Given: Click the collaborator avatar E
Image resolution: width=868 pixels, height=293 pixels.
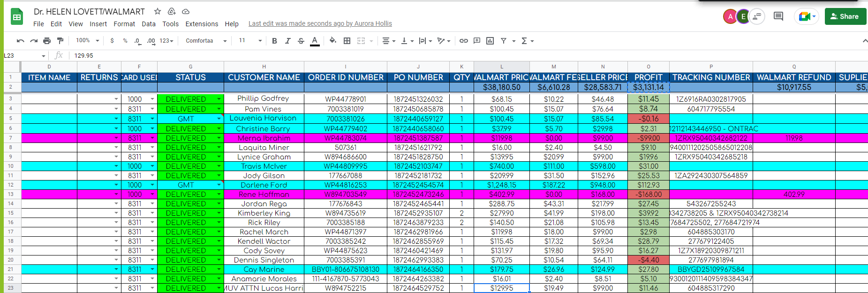Looking at the screenshot, I should coord(743,17).
